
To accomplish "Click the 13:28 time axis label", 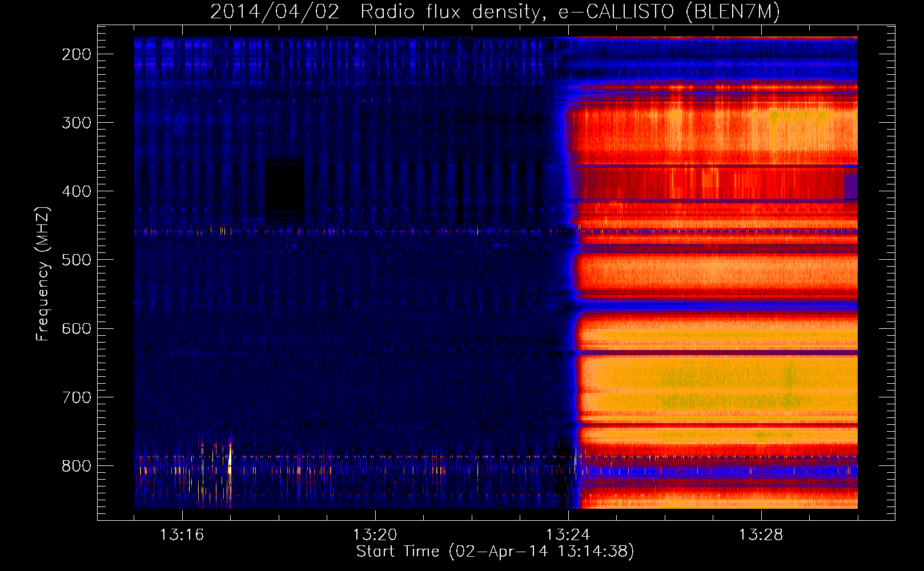I will tap(761, 535).
